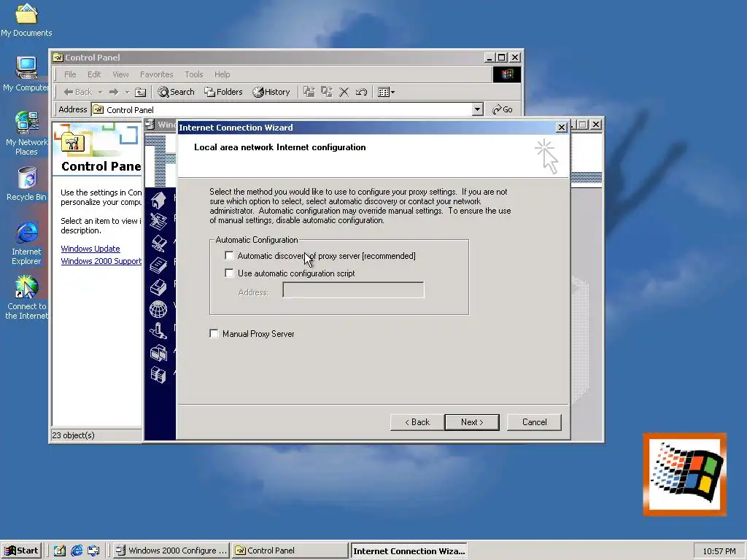
Task: Open the Windows 2000 Support link
Action: [x=101, y=261]
